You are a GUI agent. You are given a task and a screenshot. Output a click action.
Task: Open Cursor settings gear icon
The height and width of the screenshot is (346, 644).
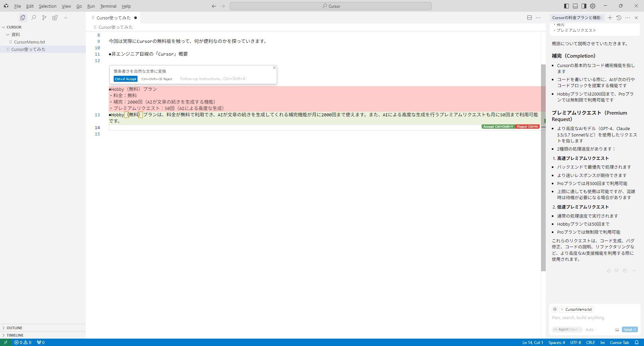[x=593, y=6]
